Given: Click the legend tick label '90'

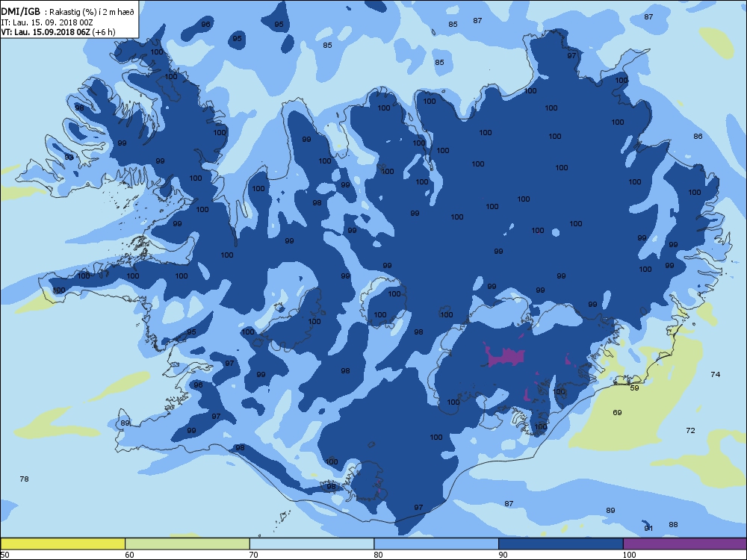Looking at the screenshot, I should pyautogui.click(x=503, y=555).
